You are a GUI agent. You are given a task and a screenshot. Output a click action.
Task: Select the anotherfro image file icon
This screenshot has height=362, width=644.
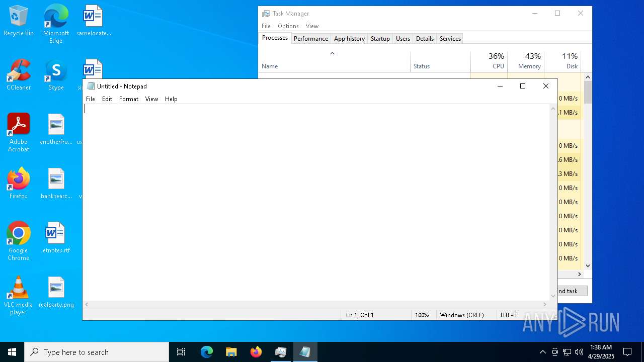click(x=56, y=129)
